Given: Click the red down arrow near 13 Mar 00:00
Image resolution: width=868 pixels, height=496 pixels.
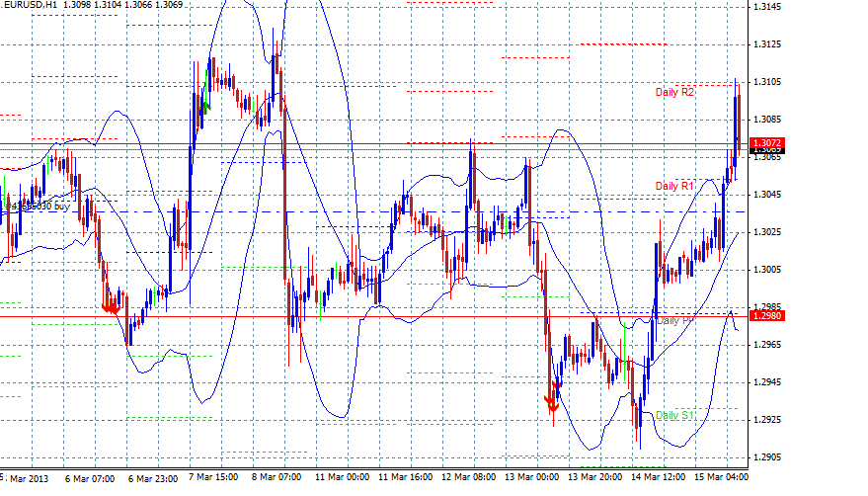Looking at the screenshot, I should click(x=552, y=403).
